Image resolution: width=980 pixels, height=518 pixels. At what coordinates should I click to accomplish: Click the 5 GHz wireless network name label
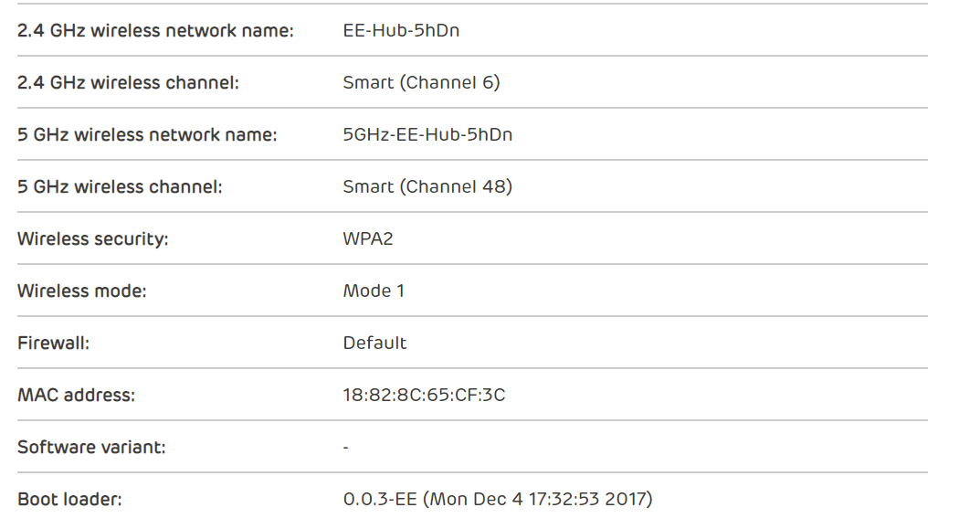click(x=147, y=134)
